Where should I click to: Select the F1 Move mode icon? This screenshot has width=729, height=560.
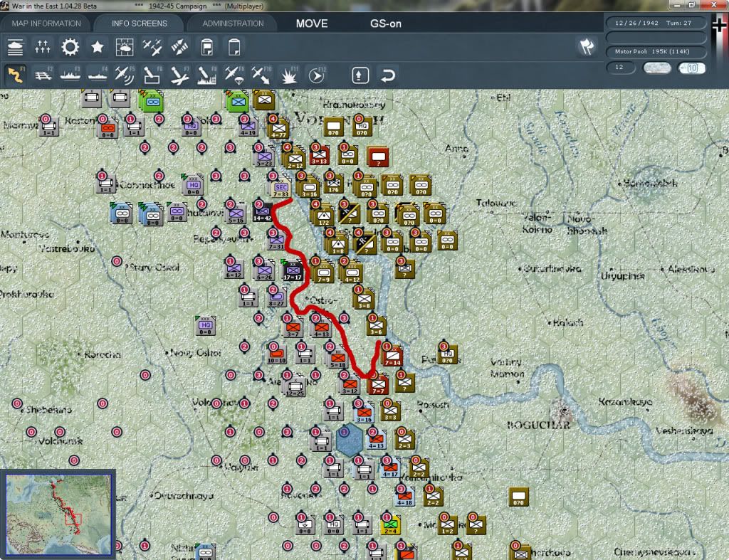click(x=16, y=75)
